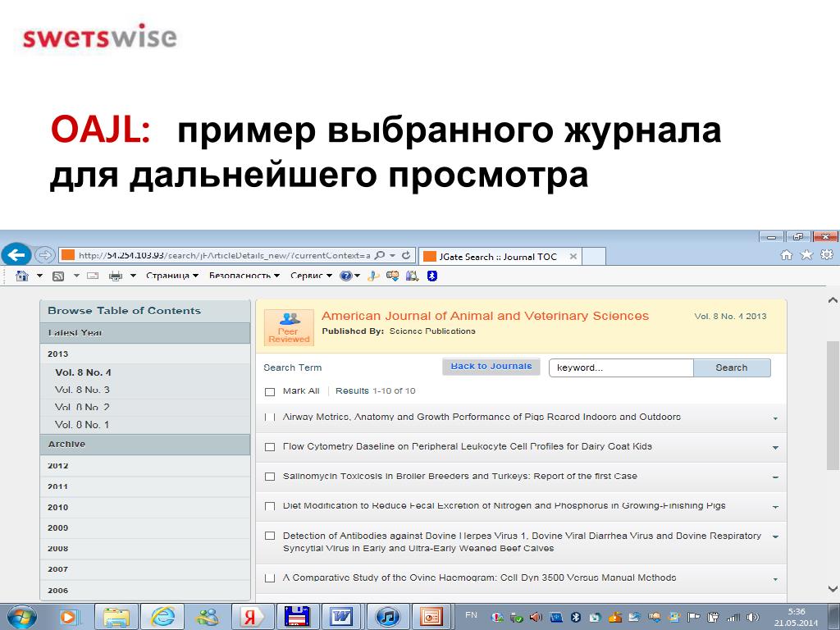This screenshot has height=630, width=840.
Task: Select Vol. 8 No. 1 issue
Action: tap(82, 425)
